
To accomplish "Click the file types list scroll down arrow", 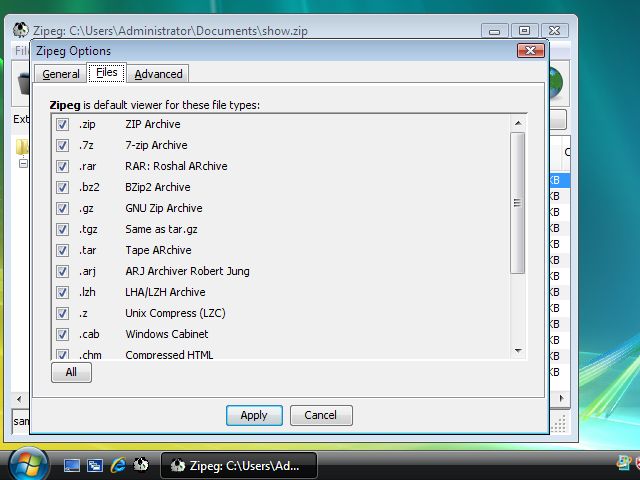I will [x=518, y=351].
